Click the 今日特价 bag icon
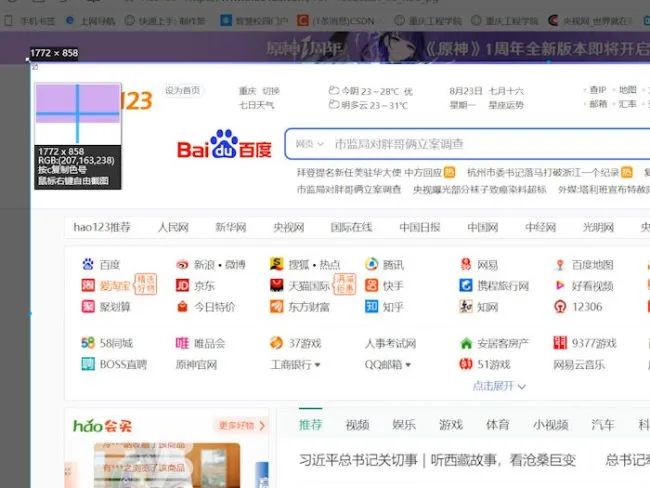This screenshot has height=488, width=650. (182, 306)
